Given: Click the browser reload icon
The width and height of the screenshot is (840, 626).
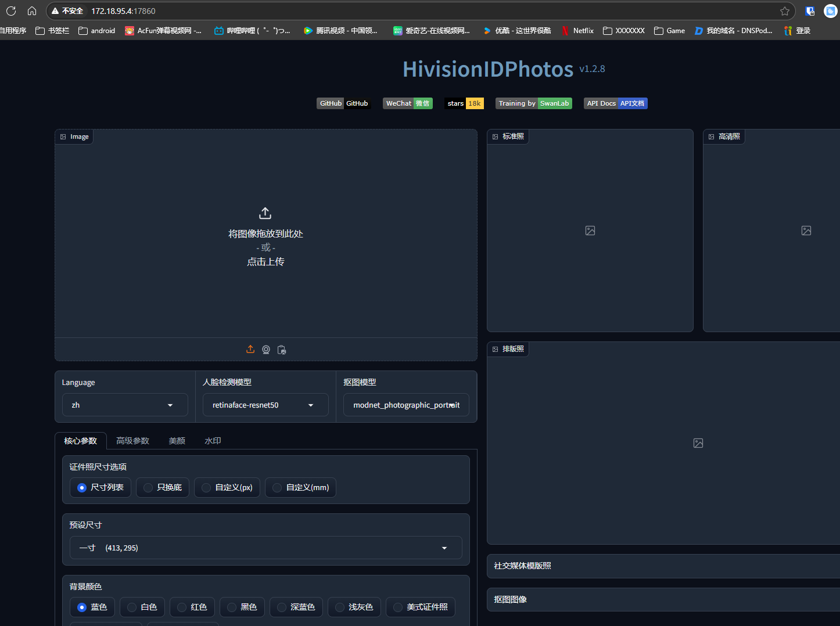Looking at the screenshot, I should (11, 11).
